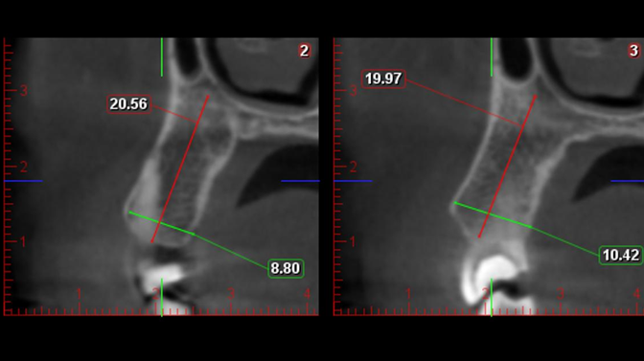Click the bottom green vertical marker in slice 2
The width and height of the screenshot is (644, 361).
[162, 297]
